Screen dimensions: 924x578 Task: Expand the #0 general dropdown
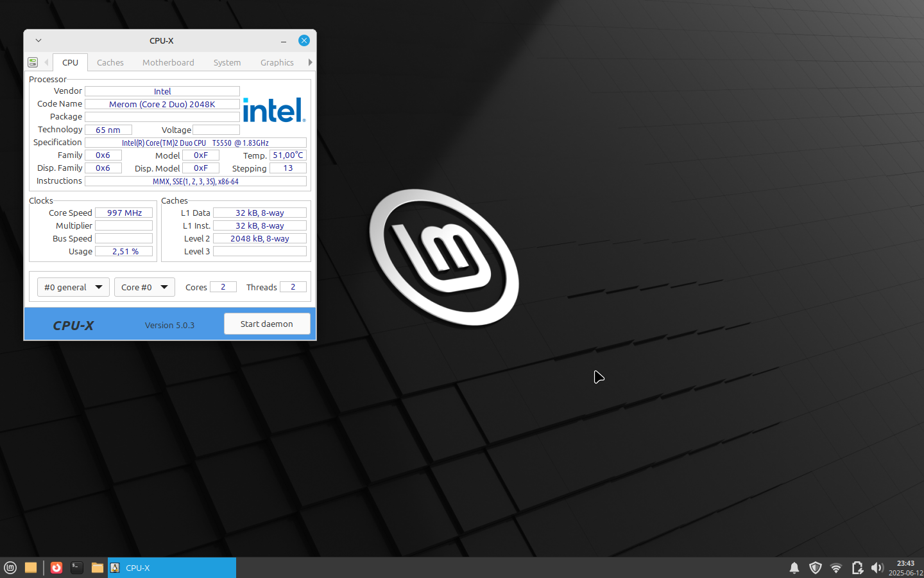(73, 287)
